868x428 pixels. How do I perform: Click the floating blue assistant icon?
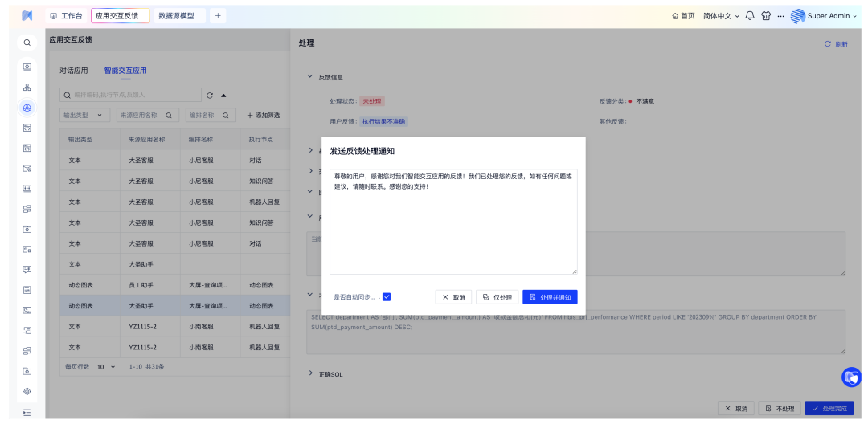[x=850, y=377]
